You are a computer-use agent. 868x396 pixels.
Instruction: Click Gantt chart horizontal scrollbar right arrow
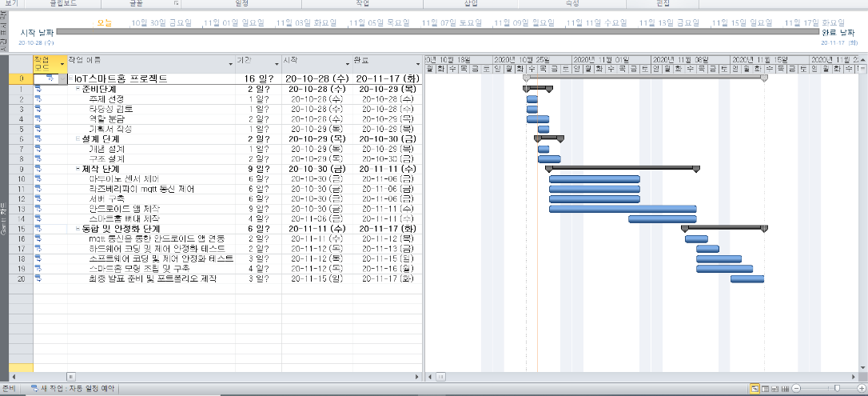[x=854, y=377]
